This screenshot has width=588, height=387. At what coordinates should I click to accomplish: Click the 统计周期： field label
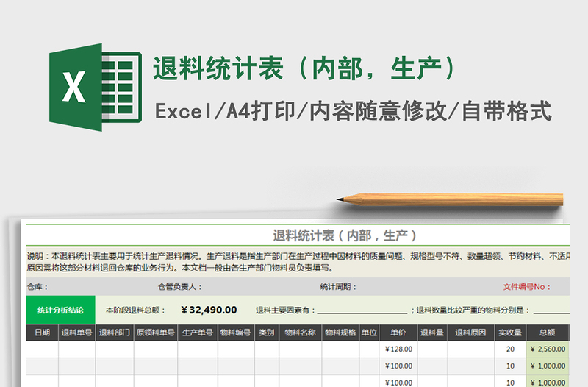pos(338,287)
